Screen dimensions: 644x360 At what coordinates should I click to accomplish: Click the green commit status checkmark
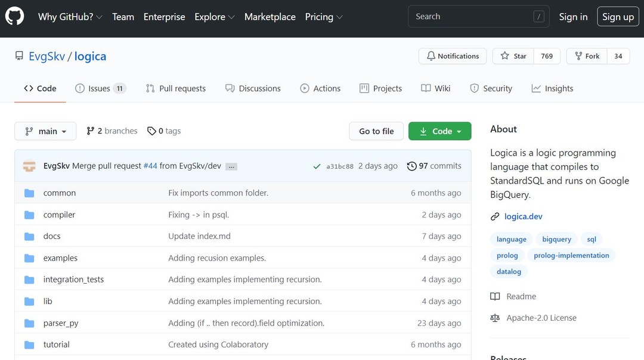(317, 166)
